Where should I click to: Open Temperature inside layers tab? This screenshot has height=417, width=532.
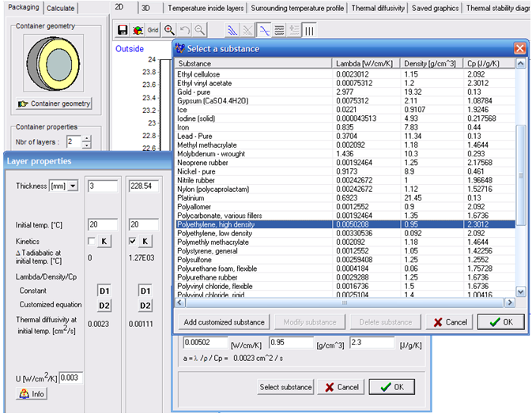click(x=206, y=8)
